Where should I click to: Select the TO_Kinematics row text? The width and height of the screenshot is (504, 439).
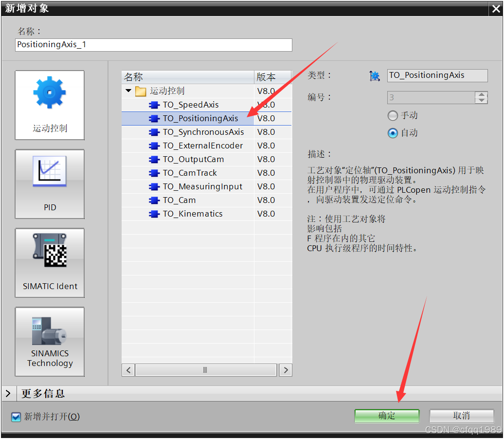pos(193,214)
